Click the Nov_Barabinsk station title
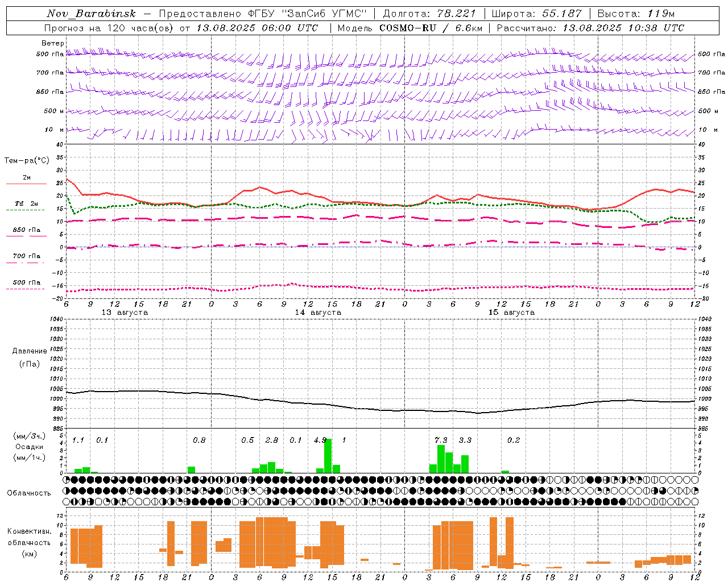The width and height of the screenshot is (728, 582). [x=92, y=14]
